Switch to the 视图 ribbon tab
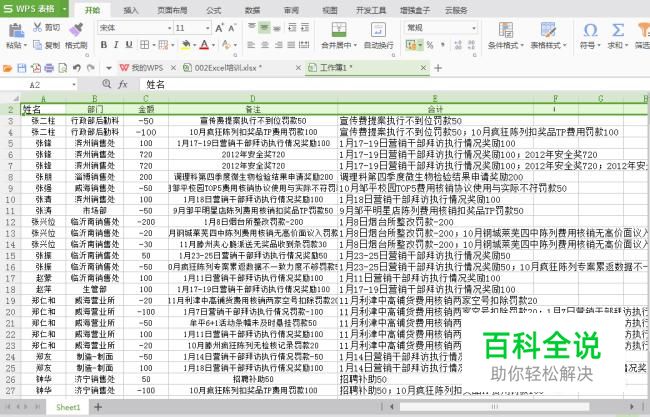650x417 pixels. coord(330,10)
